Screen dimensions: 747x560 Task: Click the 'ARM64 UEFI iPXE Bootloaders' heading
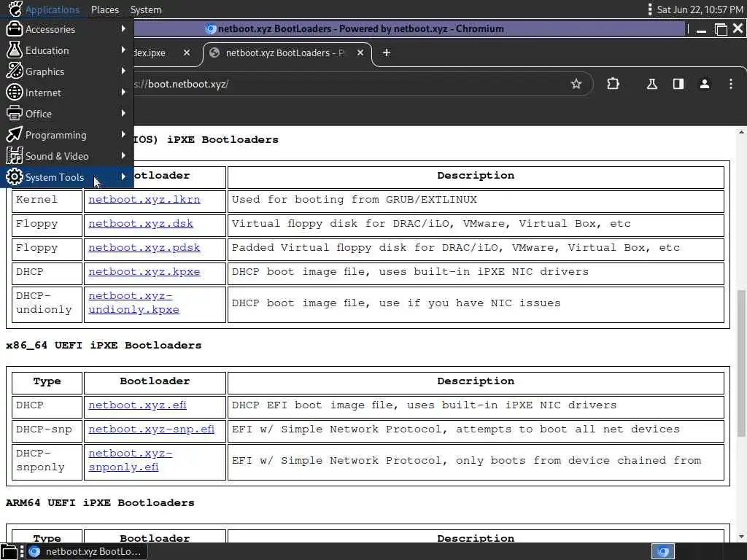point(100,503)
